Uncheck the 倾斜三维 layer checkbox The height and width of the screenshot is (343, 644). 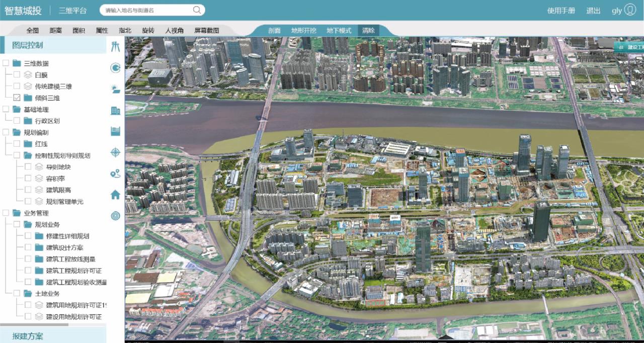17,98
